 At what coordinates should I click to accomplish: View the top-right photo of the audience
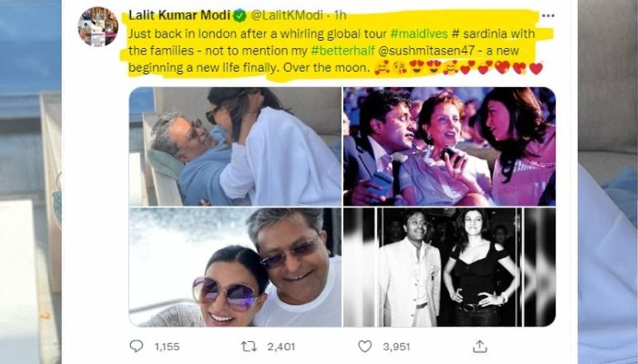click(449, 146)
